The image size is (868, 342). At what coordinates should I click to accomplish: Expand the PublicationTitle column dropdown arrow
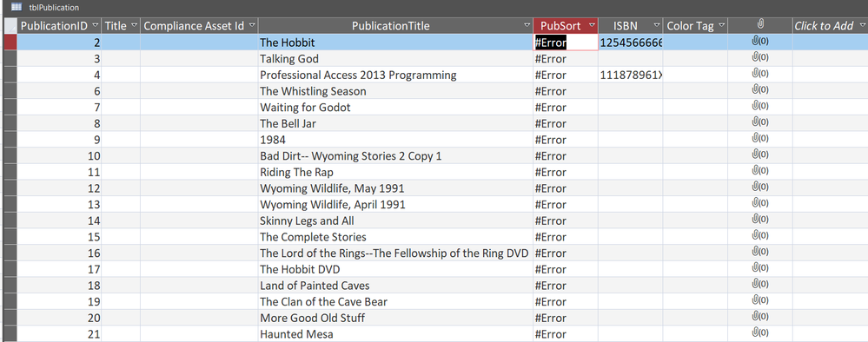coord(527,25)
